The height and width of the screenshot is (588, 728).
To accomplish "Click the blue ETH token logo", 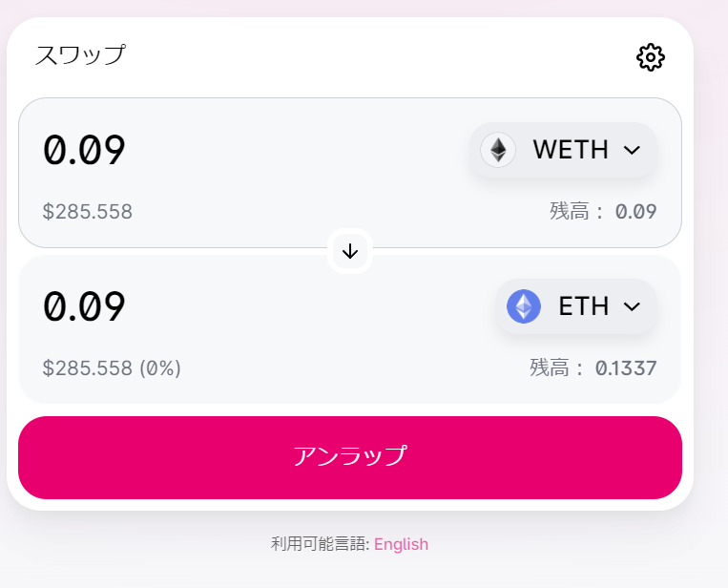I will [x=524, y=306].
